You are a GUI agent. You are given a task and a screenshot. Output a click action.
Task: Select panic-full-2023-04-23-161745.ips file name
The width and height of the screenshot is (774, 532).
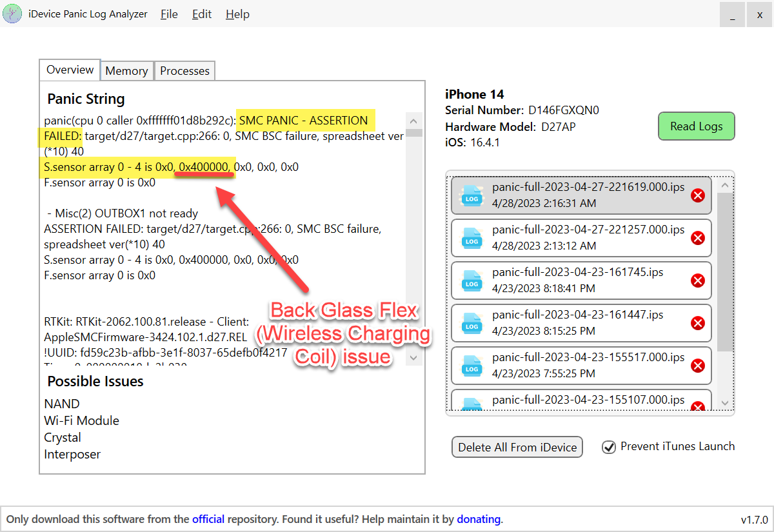point(577,272)
